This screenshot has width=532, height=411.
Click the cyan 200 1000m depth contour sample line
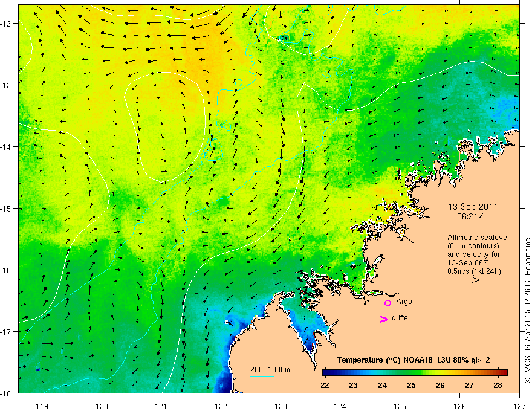tap(262, 376)
